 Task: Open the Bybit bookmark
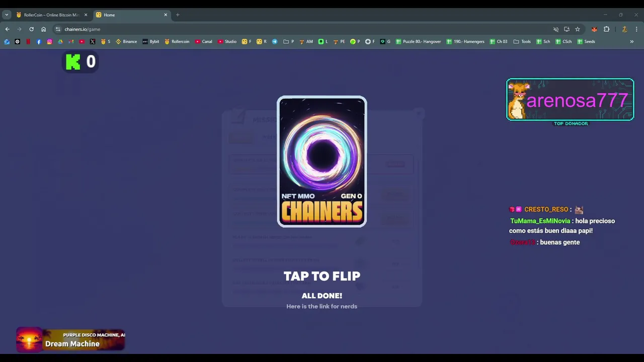(150, 42)
